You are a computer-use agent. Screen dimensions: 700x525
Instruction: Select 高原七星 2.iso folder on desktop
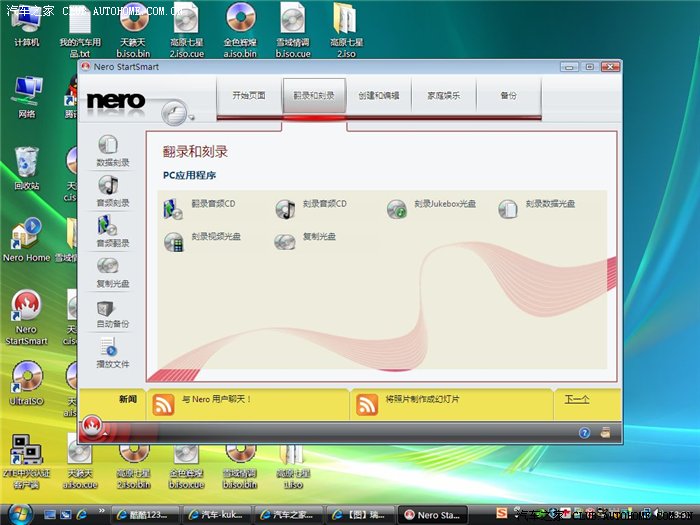(346, 30)
